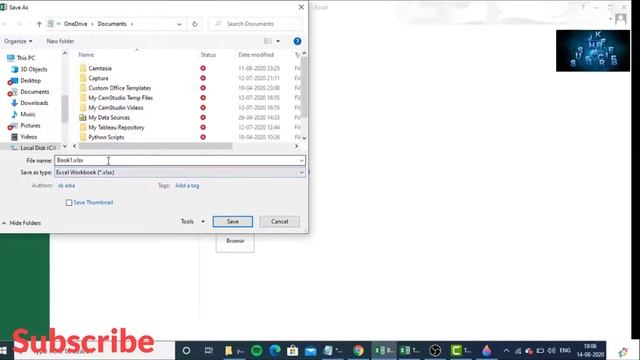This screenshot has height=360, width=640.
Task: Select the Camtasia folder
Action: click(100, 68)
